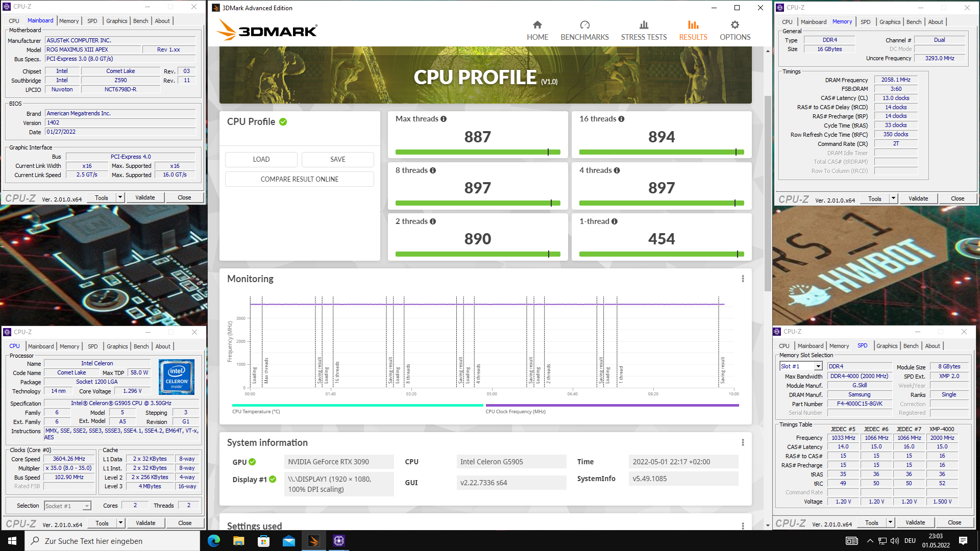This screenshot has height=551, width=980.
Task: Open Microsoft Store from taskbar
Action: tap(264, 541)
